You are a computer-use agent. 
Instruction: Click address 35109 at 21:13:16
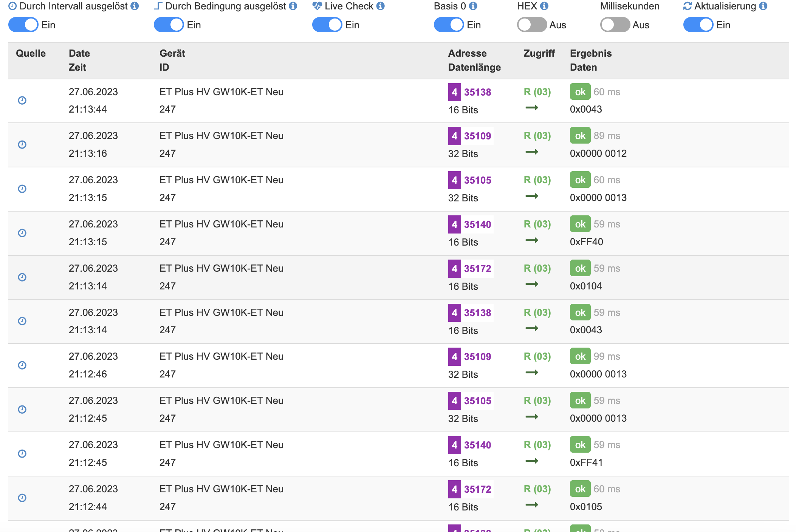(x=477, y=136)
